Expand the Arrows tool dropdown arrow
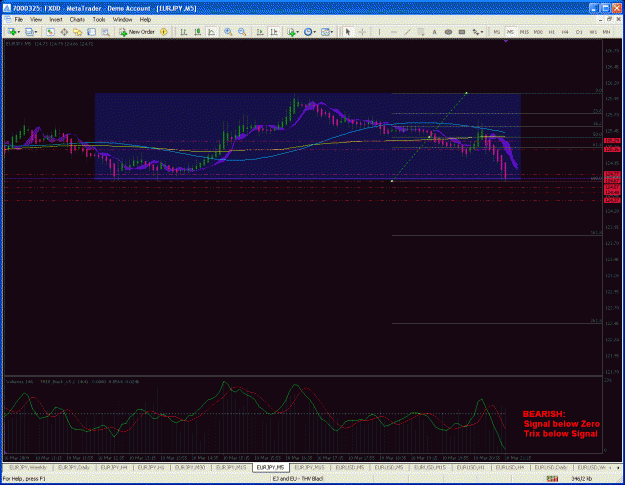The image size is (625, 485). [482, 32]
